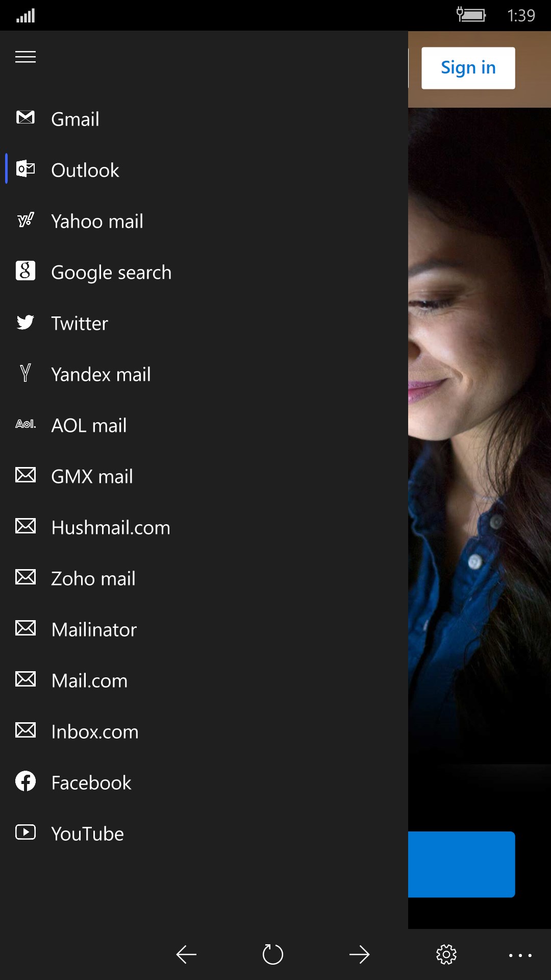Select Mail.com label
551x980 pixels.
coord(90,680)
